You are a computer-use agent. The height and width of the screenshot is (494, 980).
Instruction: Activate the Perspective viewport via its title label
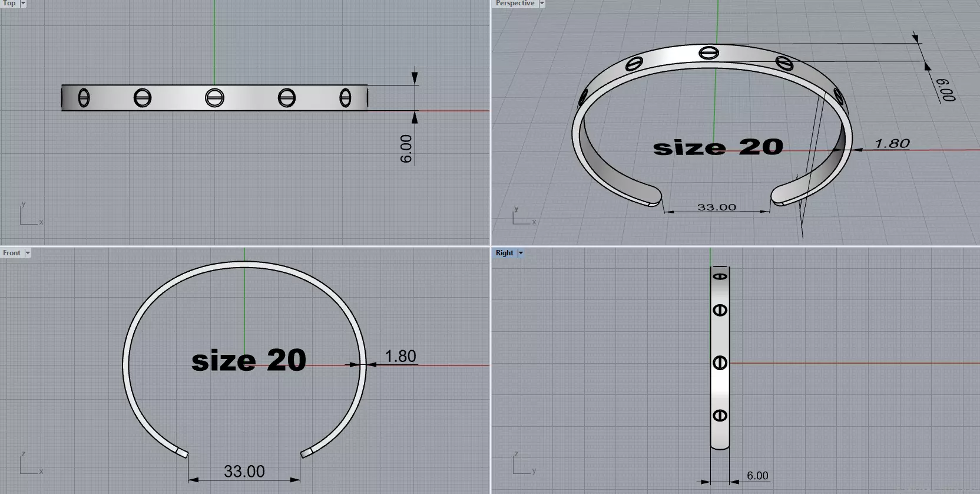[515, 4]
